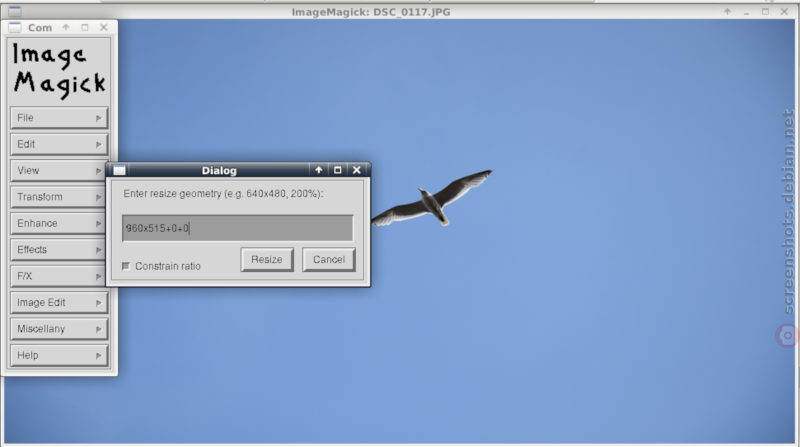Expand the F/X submenu arrow
Screen dimensions: 800x447
pyautogui.click(x=98, y=277)
